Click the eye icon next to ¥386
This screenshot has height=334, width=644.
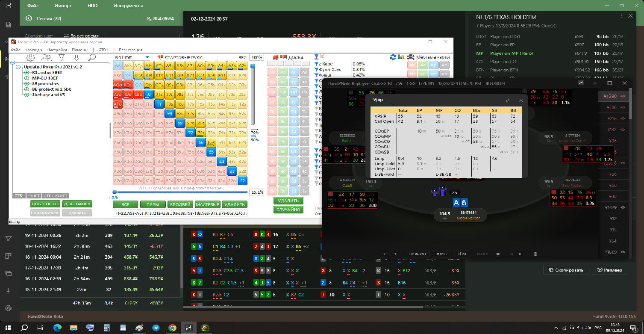coord(622,108)
